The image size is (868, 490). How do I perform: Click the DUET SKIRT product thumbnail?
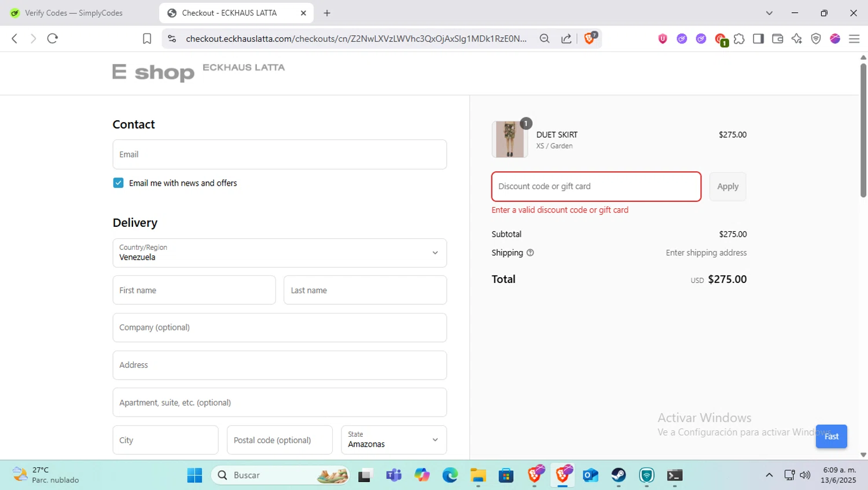pyautogui.click(x=509, y=139)
